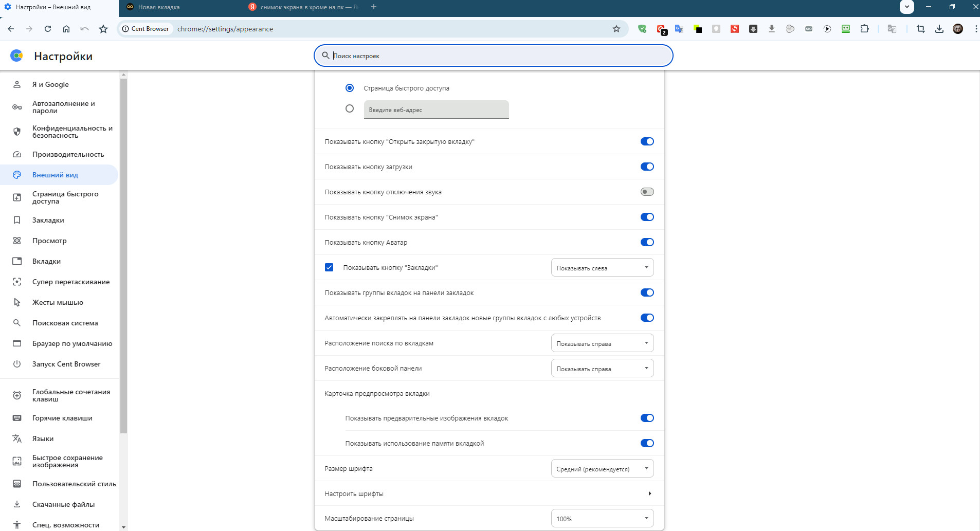Viewport: 980px width, 531px height.
Task: Focus the settings search field
Action: [x=494, y=56]
